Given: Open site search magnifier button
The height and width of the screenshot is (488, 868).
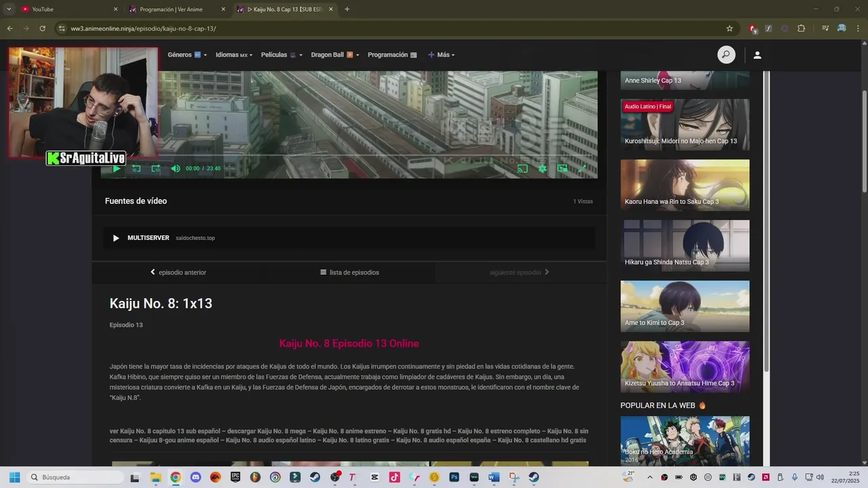Looking at the screenshot, I should (x=726, y=55).
